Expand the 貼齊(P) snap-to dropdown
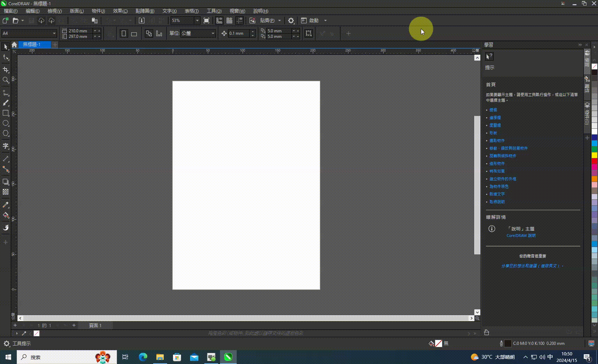This screenshot has width=598, height=364. pyautogui.click(x=279, y=21)
